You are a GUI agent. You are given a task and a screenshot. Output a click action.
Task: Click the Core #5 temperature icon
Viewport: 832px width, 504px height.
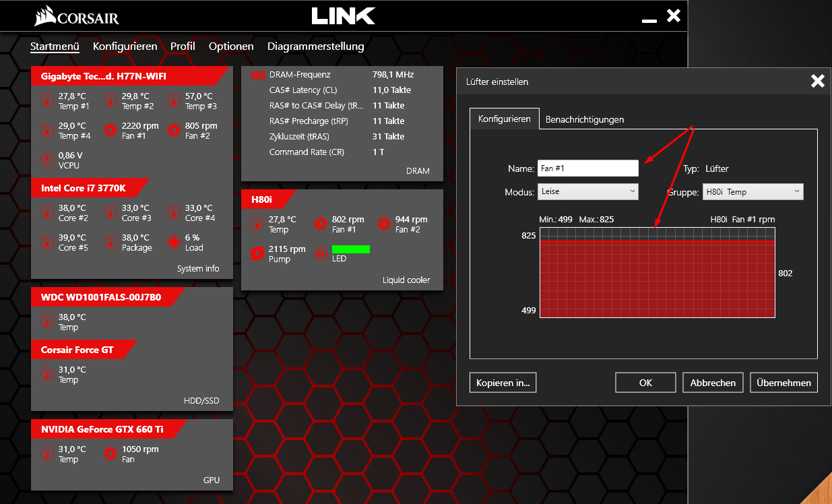[x=46, y=243]
